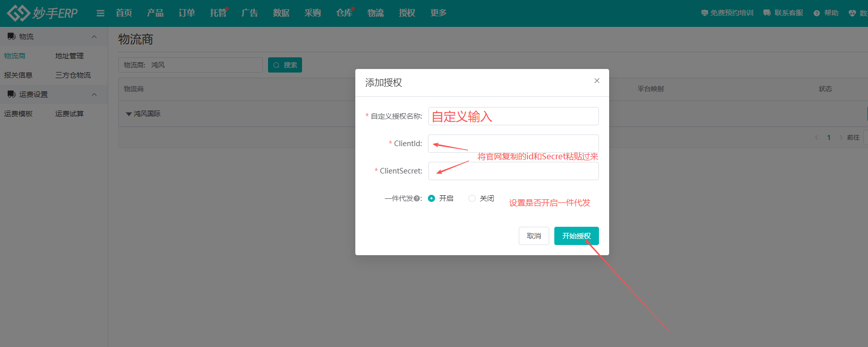Select the 关闭 radio button
Screen dimensions: 868x347
[x=472, y=198]
